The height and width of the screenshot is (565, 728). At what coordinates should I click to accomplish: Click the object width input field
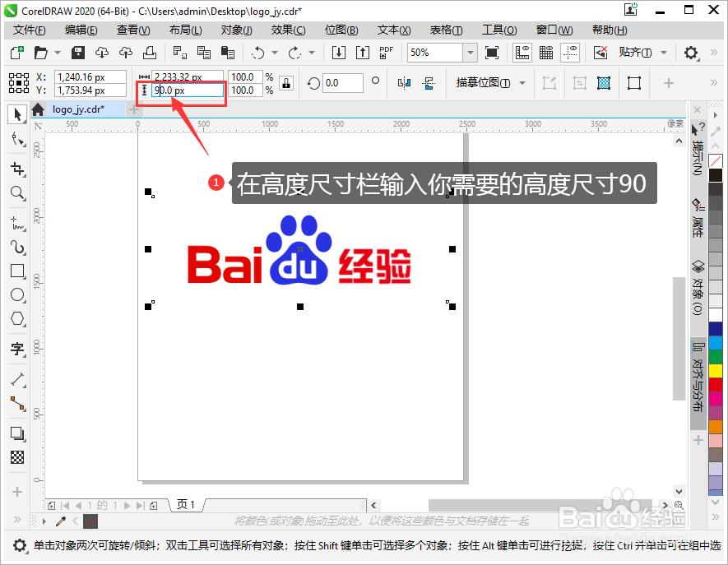pyautogui.click(x=187, y=76)
